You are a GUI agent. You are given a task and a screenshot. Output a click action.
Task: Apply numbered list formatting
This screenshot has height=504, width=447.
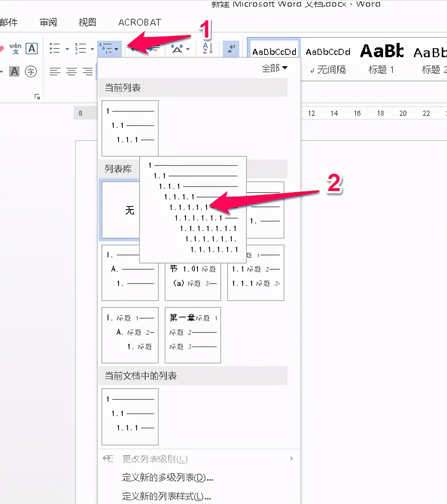click(x=80, y=49)
